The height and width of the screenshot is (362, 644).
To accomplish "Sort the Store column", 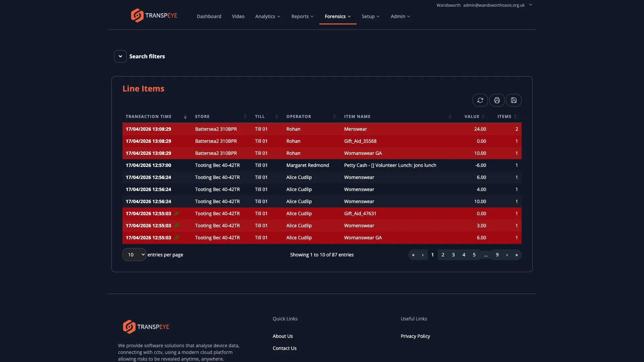I will coord(245,116).
